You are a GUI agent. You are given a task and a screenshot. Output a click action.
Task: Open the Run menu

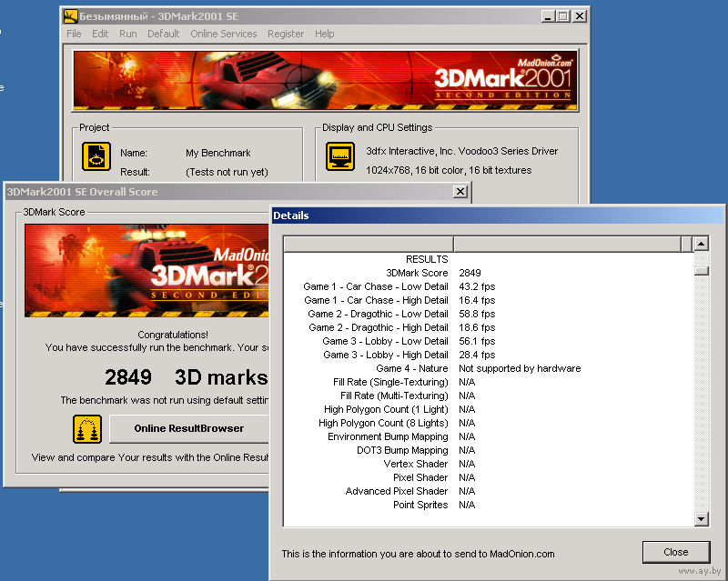(127, 34)
